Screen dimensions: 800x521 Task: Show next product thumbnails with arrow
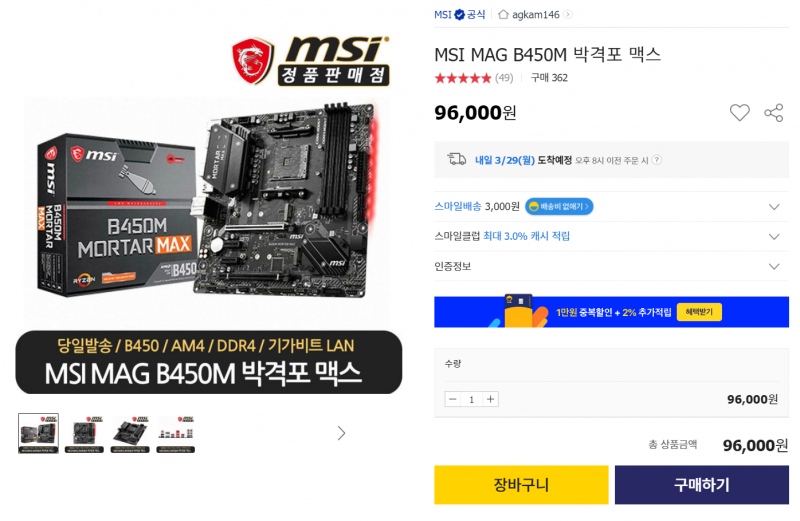[341, 433]
